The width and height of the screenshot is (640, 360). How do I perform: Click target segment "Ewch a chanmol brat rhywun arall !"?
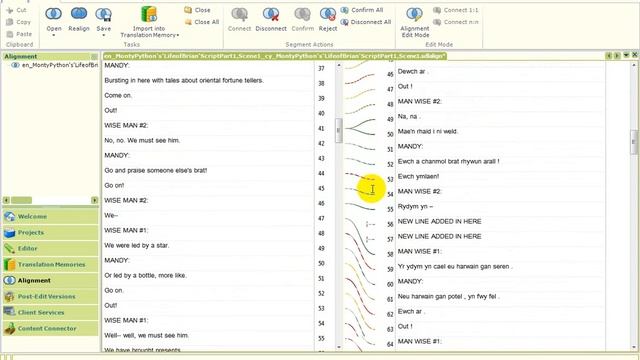tap(449, 161)
